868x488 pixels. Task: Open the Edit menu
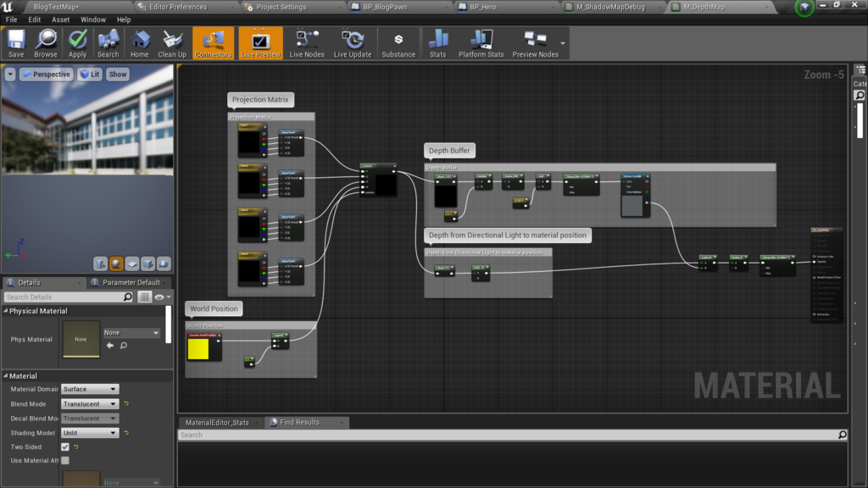click(34, 19)
